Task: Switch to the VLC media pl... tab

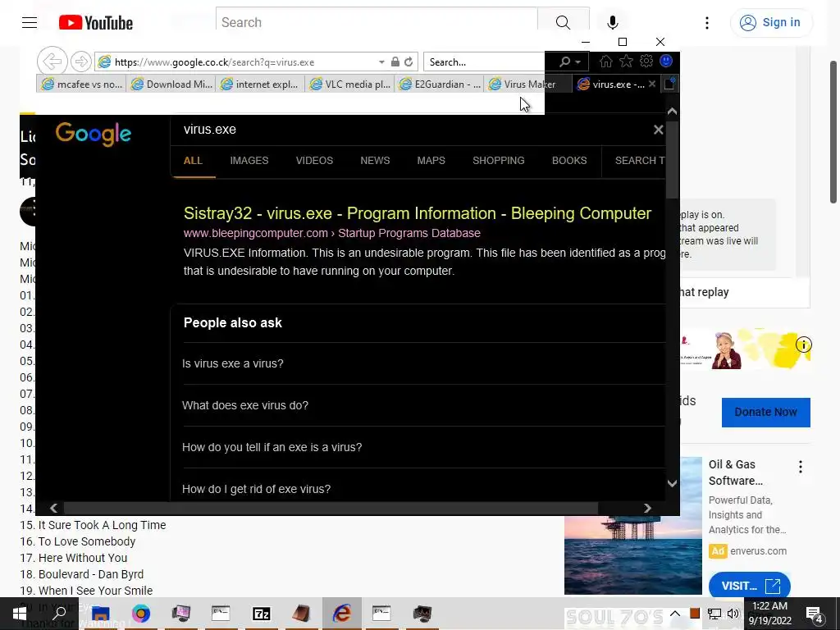Action: [349, 84]
